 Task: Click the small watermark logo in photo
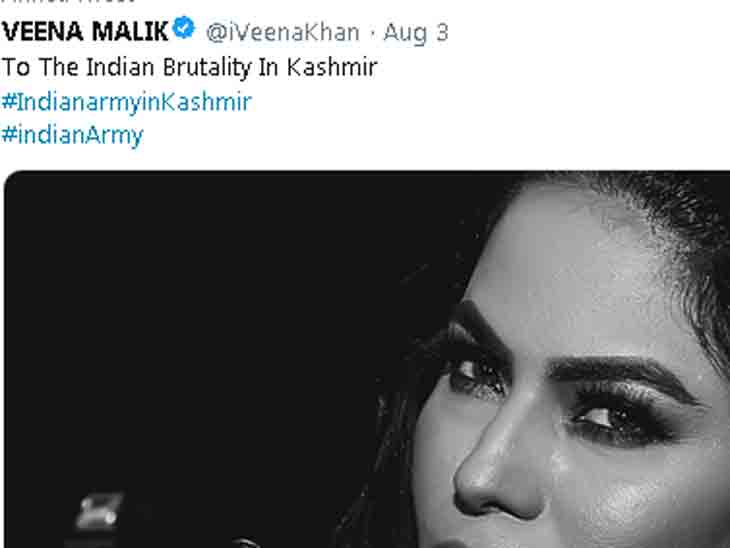[x=99, y=513]
